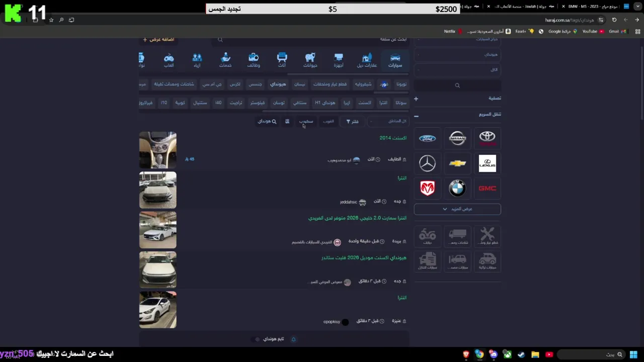This screenshot has height=362, width=644.
Task: Select the Mercedes brand logo
Action: click(x=428, y=163)
